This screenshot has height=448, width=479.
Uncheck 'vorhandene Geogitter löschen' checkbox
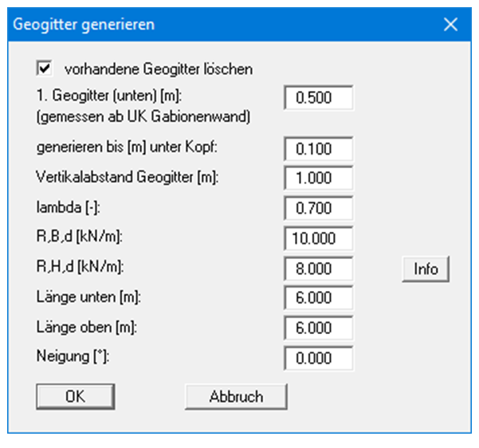[43, 69]
